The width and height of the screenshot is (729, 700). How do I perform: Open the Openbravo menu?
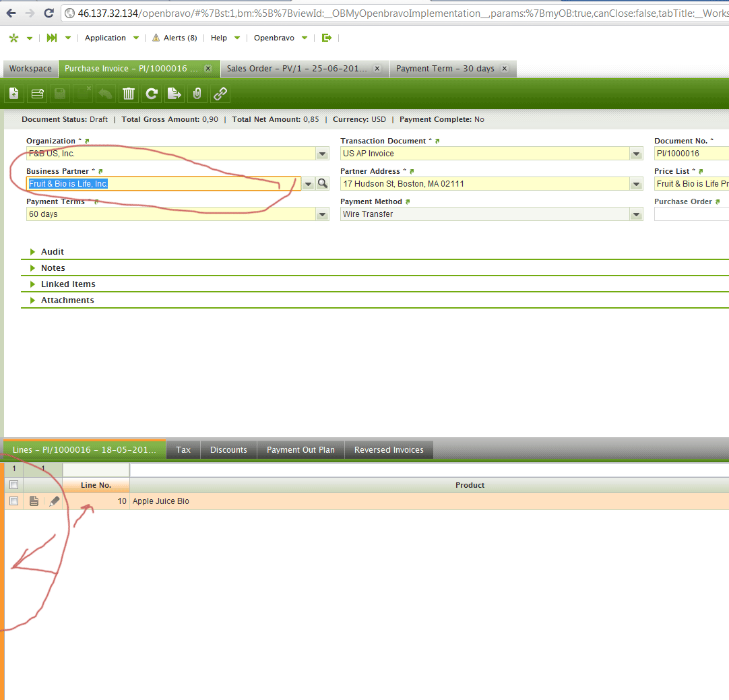click(x=280, y=38)
